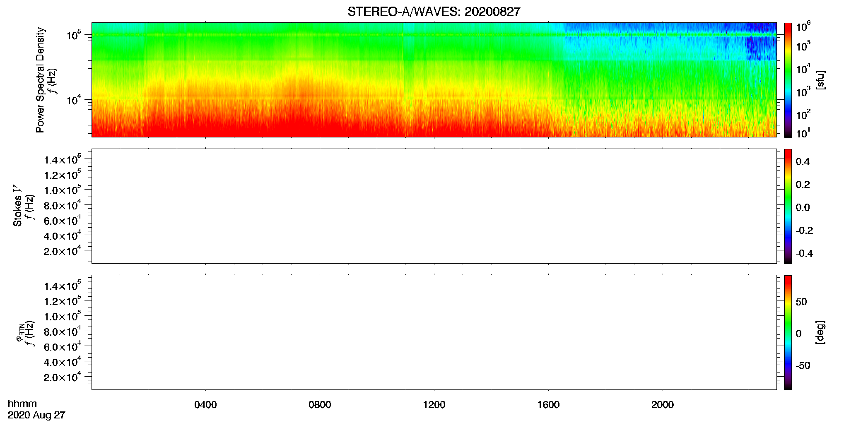Click the 0.4 value on Stokes colorbar
The image size is (868, 447).
803,162
